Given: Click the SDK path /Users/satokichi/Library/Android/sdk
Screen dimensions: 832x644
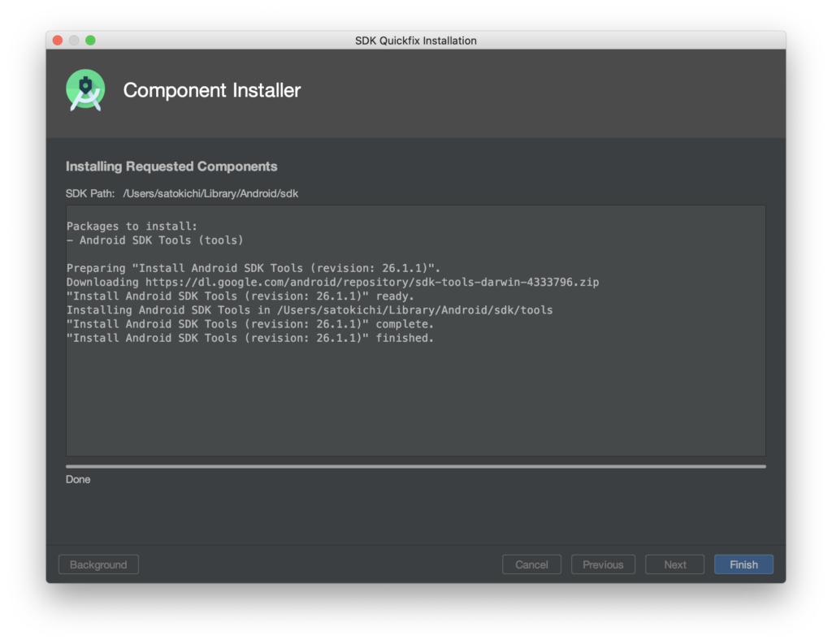Looking at the screenshot, I should coord(210,193).
